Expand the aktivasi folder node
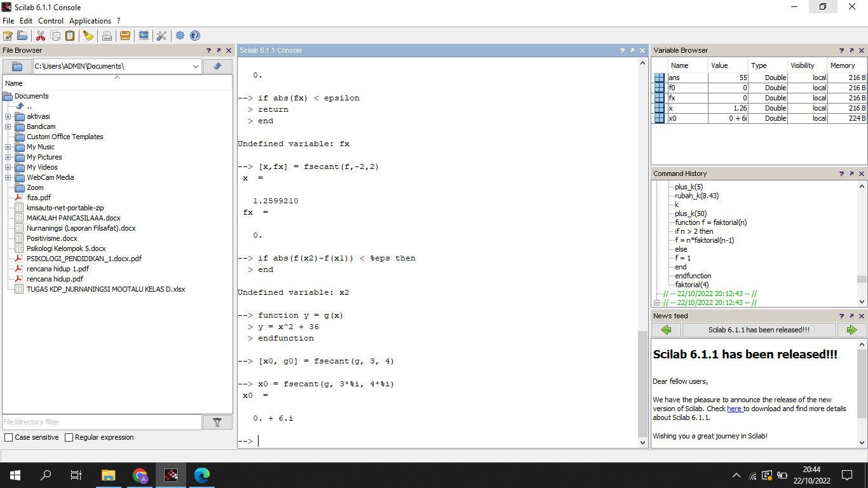This screenshot has width=868, height=488. click(8, 116)
